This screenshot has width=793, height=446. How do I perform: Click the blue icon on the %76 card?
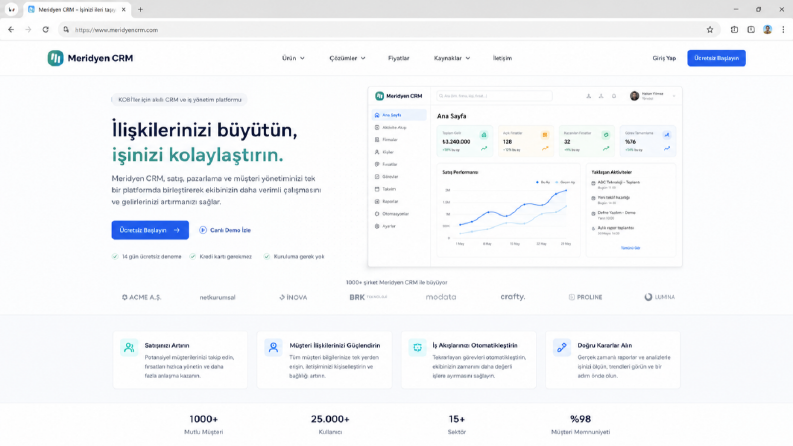(x=667, y=135)
